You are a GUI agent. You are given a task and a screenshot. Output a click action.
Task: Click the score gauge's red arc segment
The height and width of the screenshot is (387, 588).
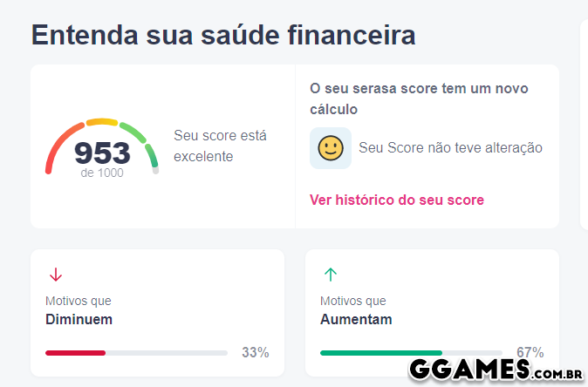[58, 146]
